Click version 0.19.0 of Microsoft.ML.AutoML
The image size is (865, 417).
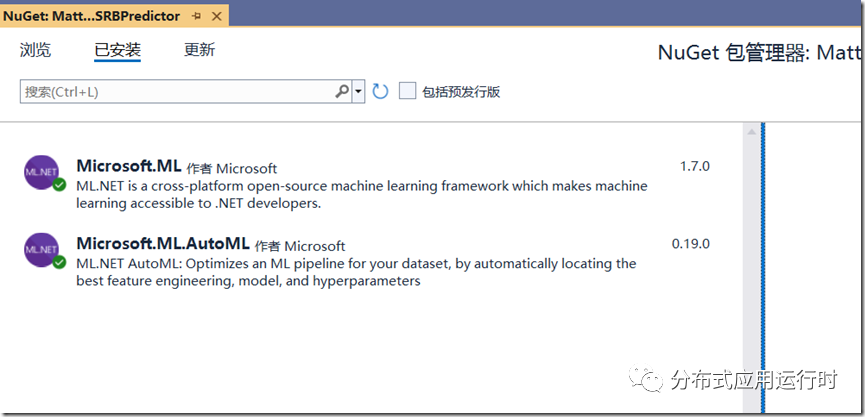691,243
